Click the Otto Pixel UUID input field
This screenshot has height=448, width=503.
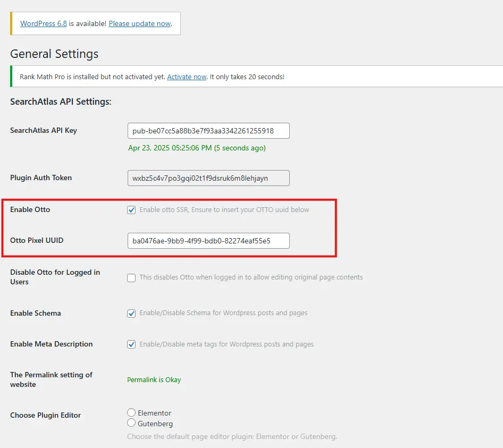(208, 241)
